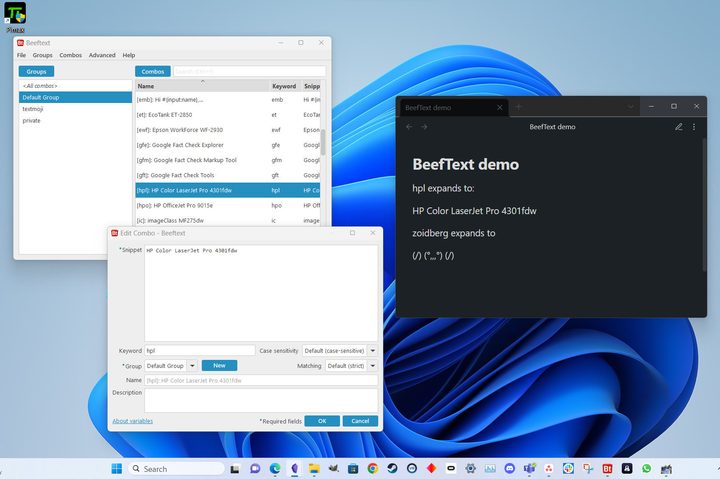The width and height of the screenshot is (720, 479).
Task: Expand the tab list chevron in demo window
Action: [x=630, y=107]
